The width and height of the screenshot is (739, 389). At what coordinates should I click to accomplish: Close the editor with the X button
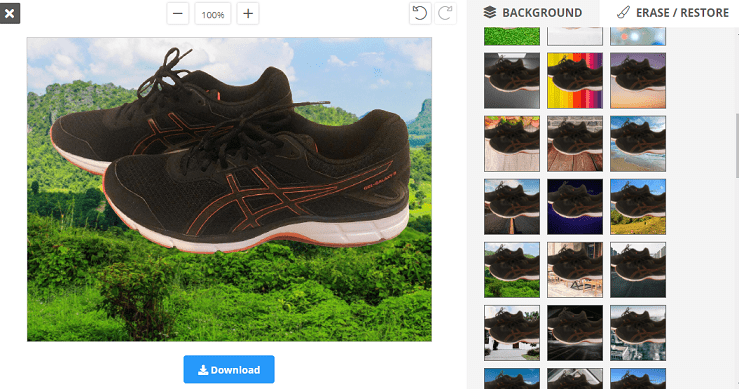point(9,13)
